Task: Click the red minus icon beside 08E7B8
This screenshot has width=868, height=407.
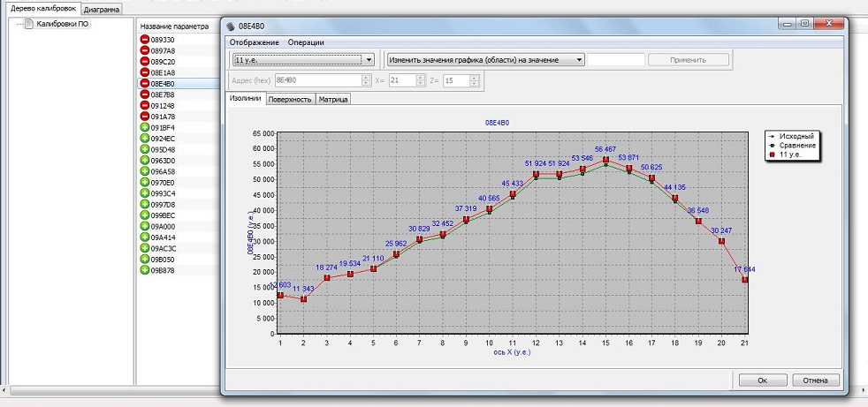Action: coord(145,94)
